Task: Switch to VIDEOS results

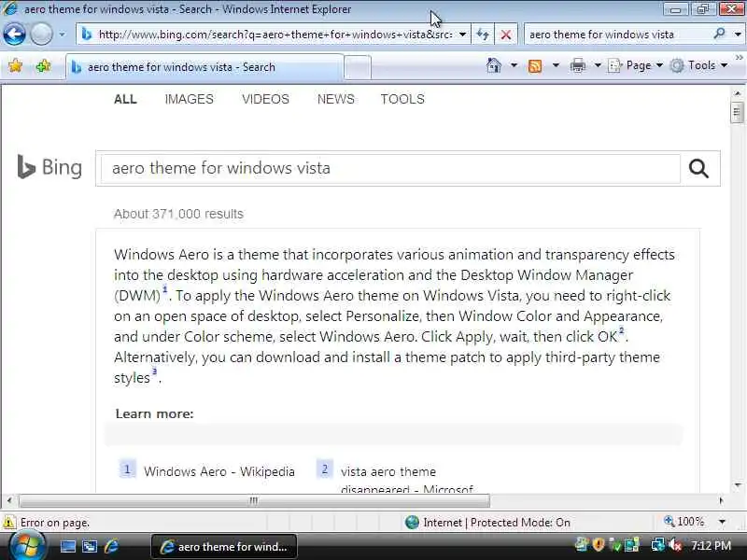Action: [x=265, y=99]
